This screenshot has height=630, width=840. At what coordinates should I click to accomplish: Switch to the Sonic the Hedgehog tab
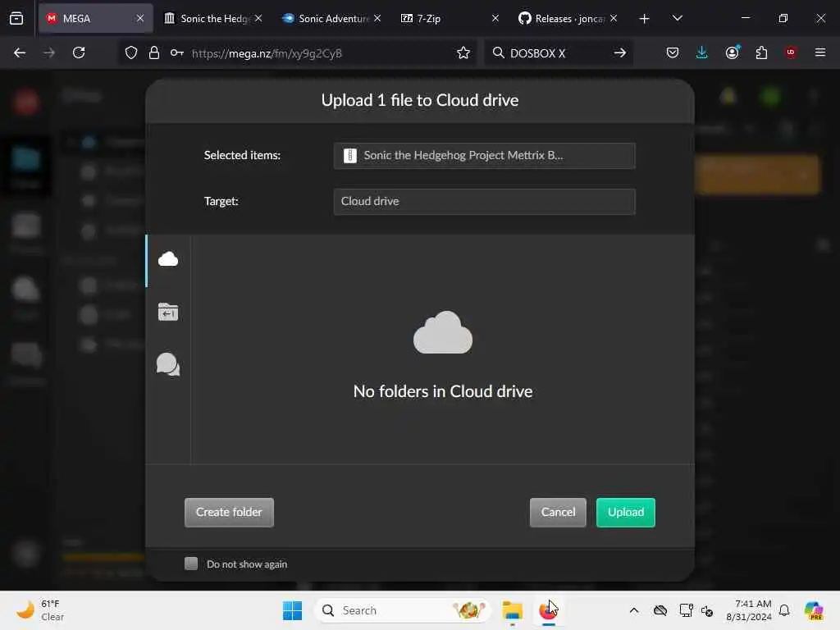pyautogui.click(x=213, y=18)
